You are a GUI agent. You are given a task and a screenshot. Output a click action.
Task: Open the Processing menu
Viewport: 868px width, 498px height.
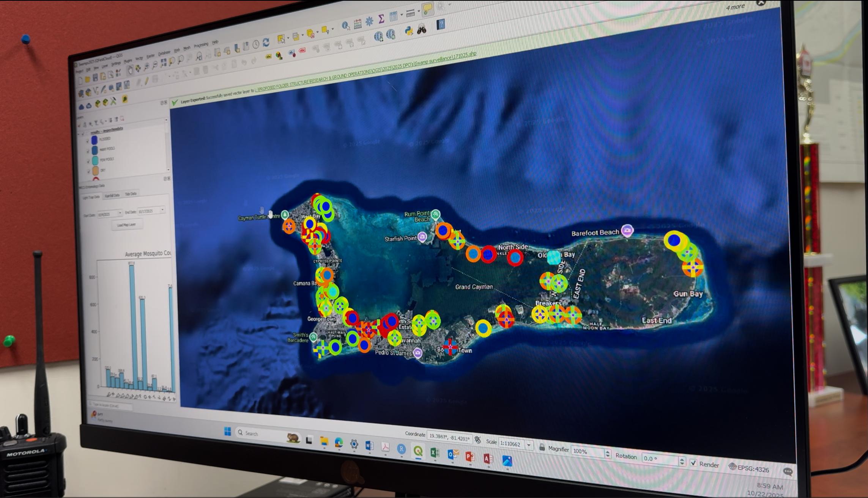pos(201,45)
